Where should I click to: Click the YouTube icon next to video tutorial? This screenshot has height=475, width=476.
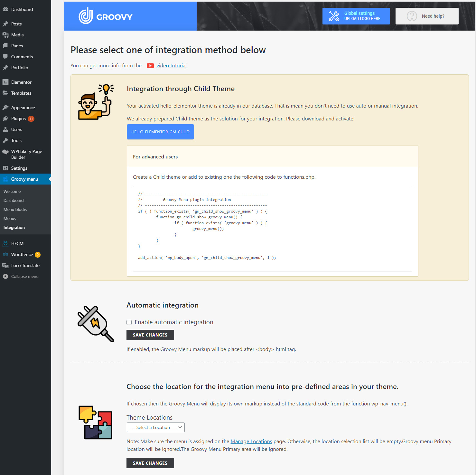pos(150,66)
